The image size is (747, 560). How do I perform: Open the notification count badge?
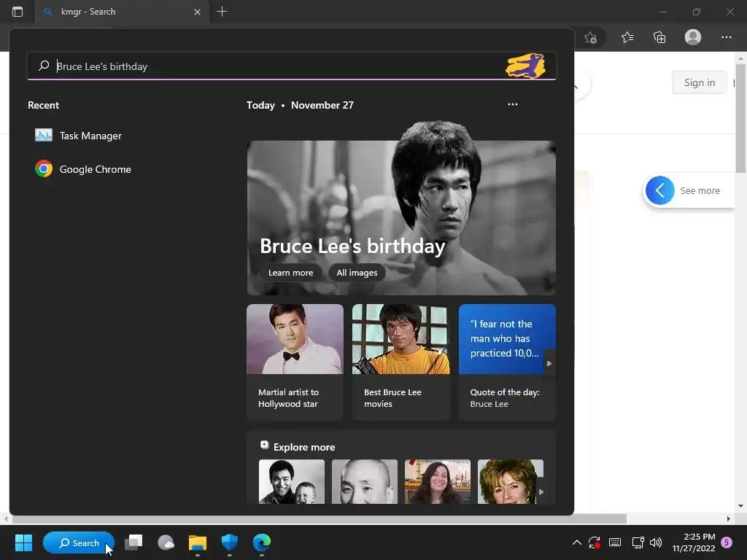[x=727, y=542]
